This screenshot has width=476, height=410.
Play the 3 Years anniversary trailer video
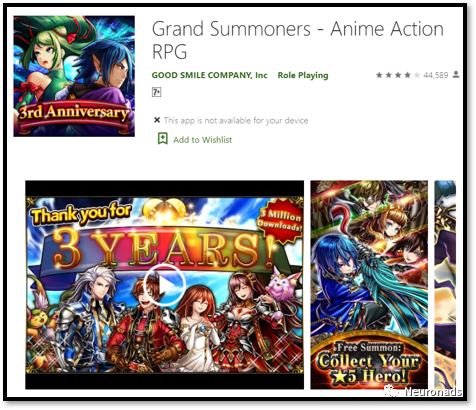[x=164, y=285]
